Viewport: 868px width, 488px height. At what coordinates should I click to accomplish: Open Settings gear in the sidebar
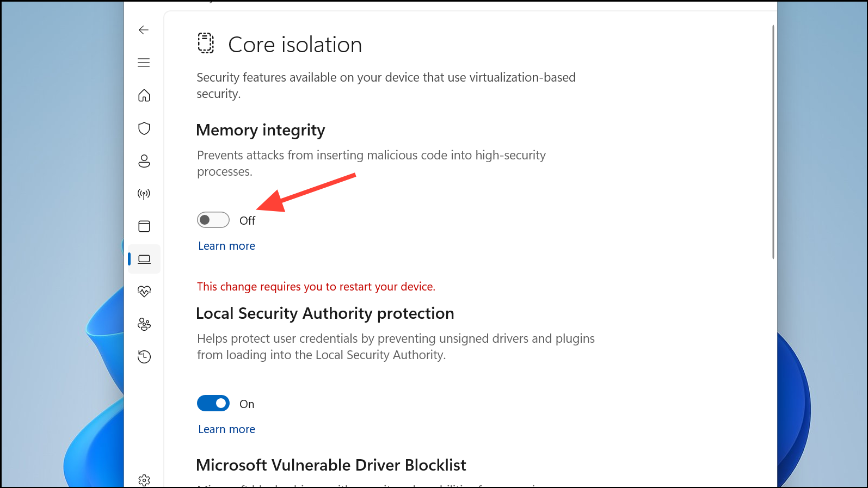tap(144, 480)
